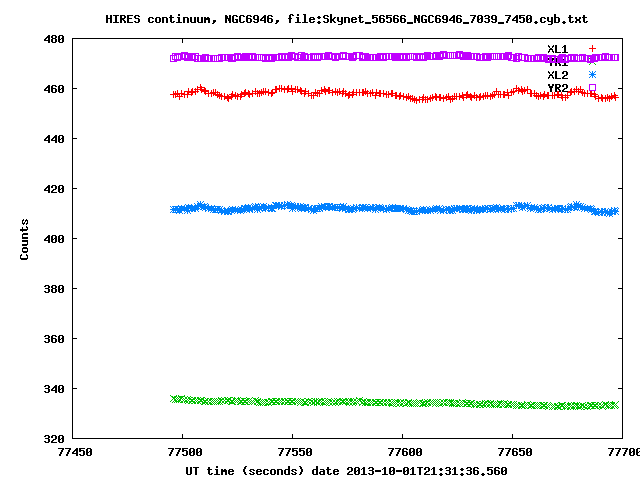
Task: Click the Counts y-axis label
Action: click(x=24, y=239)
